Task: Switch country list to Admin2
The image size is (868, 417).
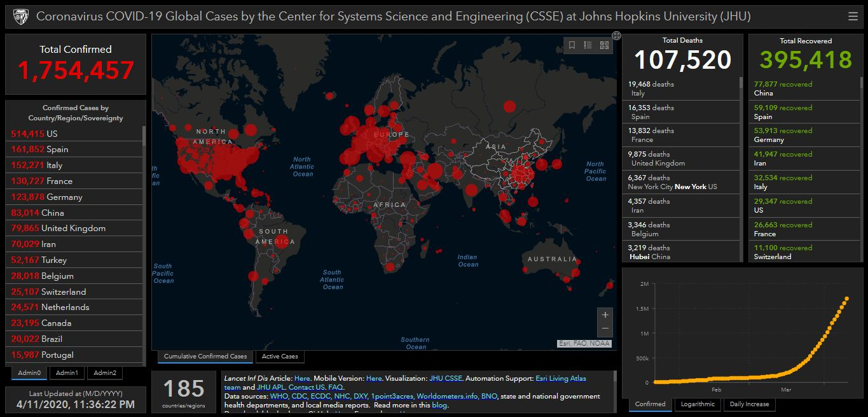Action: pyautogui.click(x=105, y=373)
